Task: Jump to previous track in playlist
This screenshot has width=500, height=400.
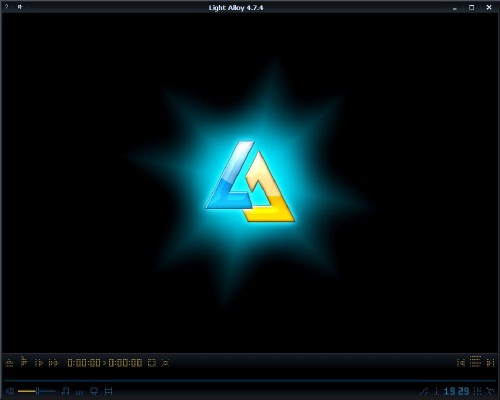Action: point(461,363)
